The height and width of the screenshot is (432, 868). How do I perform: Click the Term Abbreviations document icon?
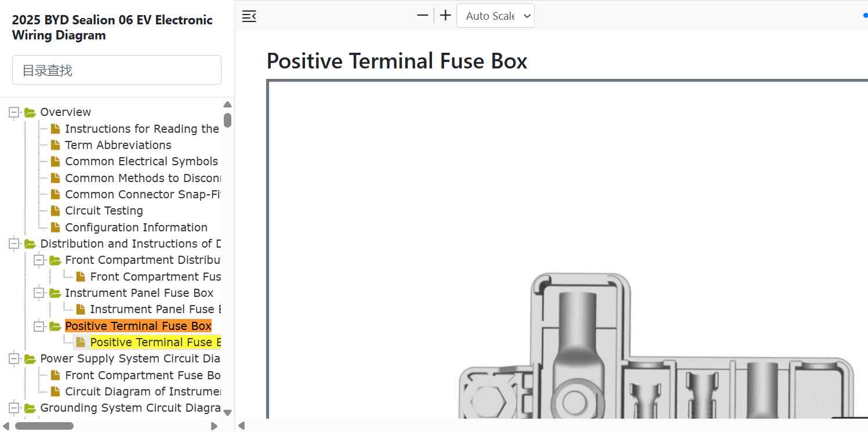(x=55, y=145)
